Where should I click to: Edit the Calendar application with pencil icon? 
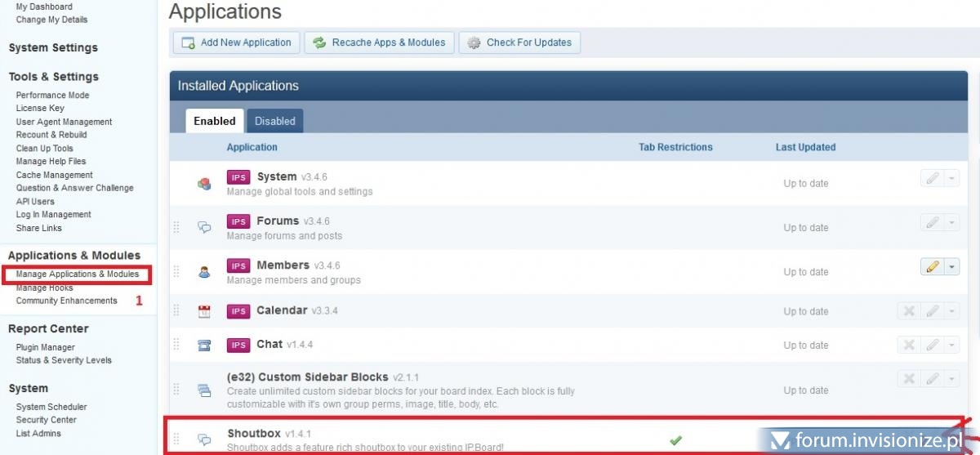pos(932,311)
